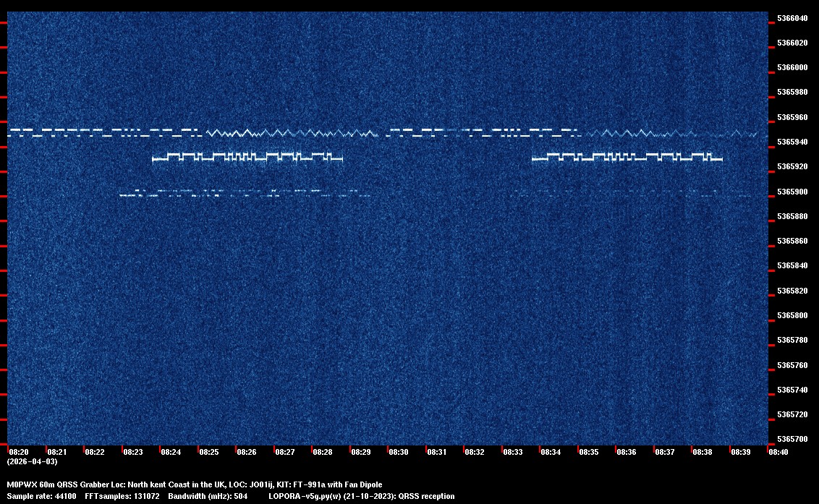Image resolution: width=819 pixels, height=504 pixels.
Task: Click the 08:30 time label
Action: (398, 452)
